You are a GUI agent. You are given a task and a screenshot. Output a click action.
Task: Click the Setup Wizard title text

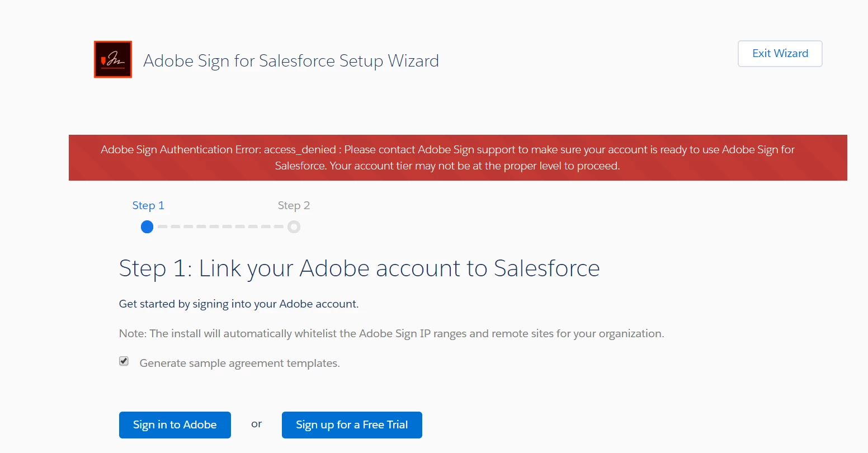click(291, 60)
